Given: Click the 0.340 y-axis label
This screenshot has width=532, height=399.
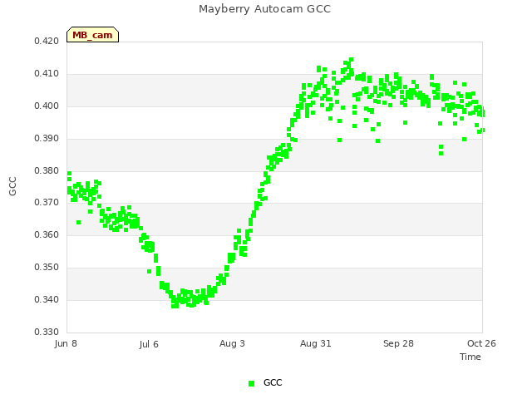Looking at the screenshot, I should click(x=47, y=299).
